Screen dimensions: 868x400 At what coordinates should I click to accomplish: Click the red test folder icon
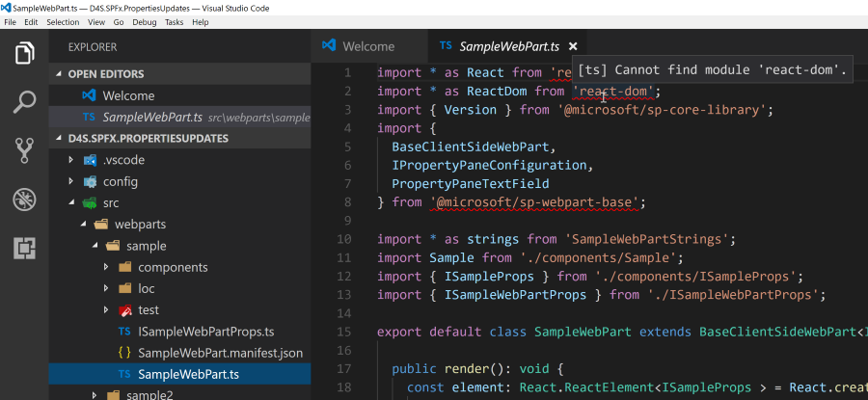pos(125,310)
